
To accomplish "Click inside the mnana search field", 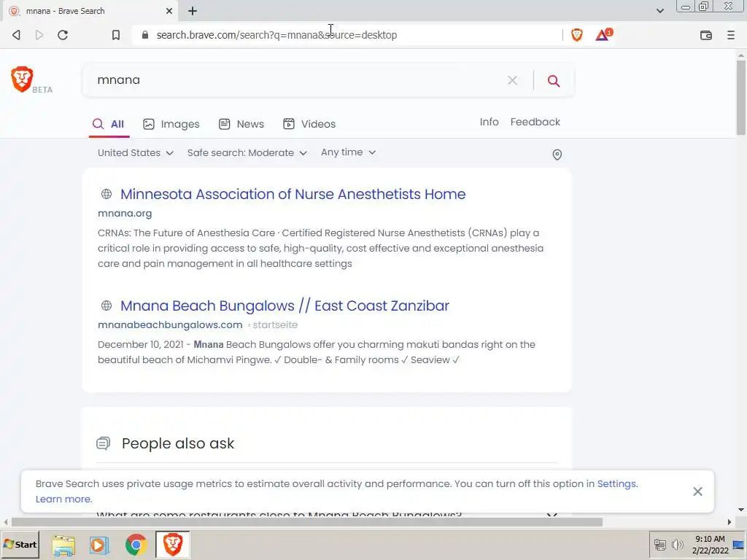I will tap(295, 80).
